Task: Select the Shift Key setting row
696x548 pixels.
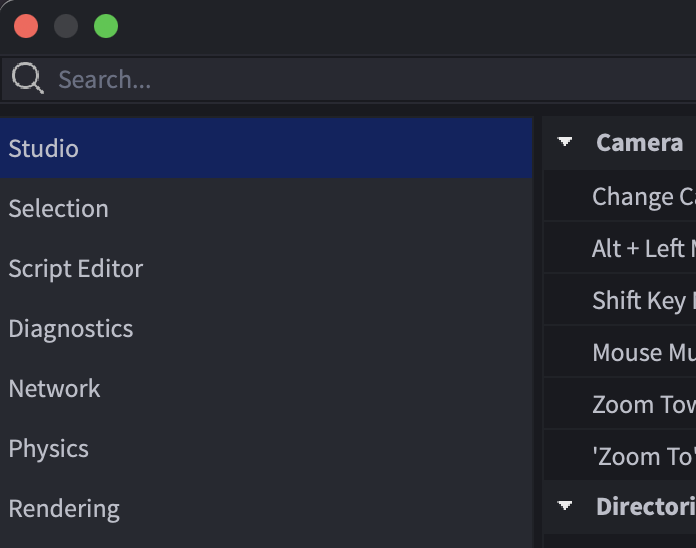Action: point(620,300)
